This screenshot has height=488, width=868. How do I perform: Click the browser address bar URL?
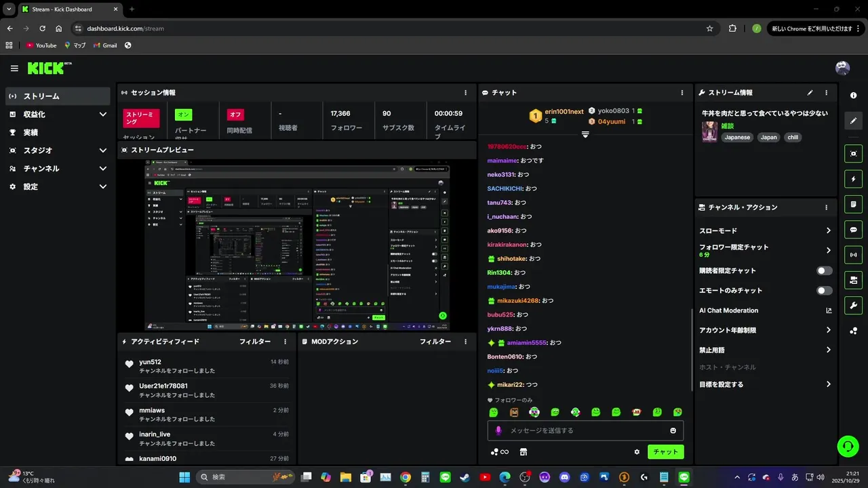125,28
